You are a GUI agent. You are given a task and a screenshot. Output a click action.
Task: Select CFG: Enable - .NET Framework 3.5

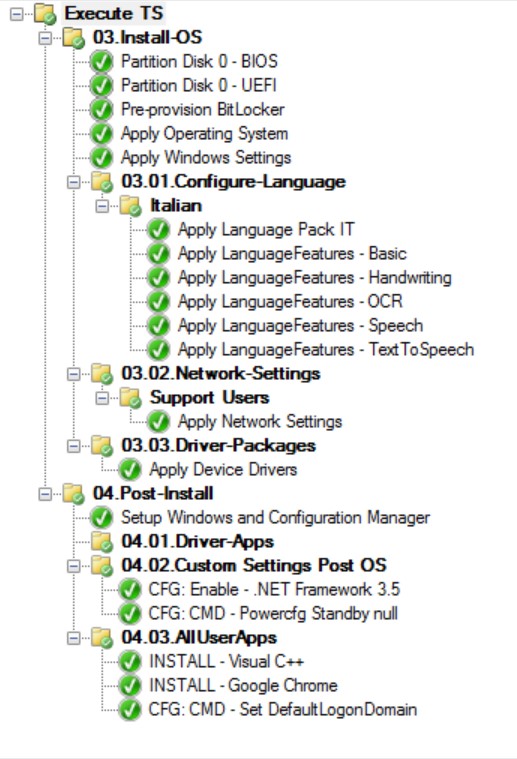(274, 590)
